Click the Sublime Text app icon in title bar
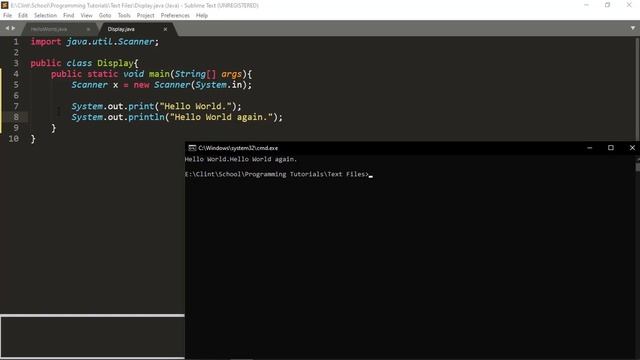Viewport: 640px width, 360px height. tap(4, 5)
